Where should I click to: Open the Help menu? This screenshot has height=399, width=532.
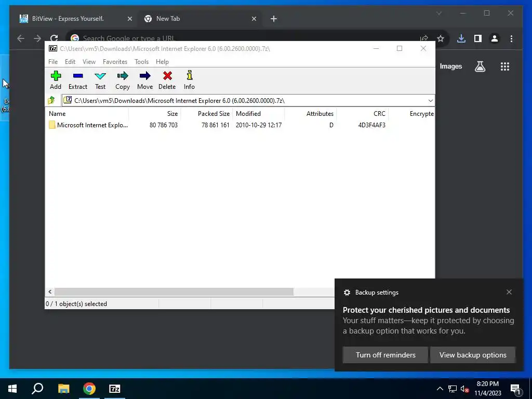[x=162, y=61]
